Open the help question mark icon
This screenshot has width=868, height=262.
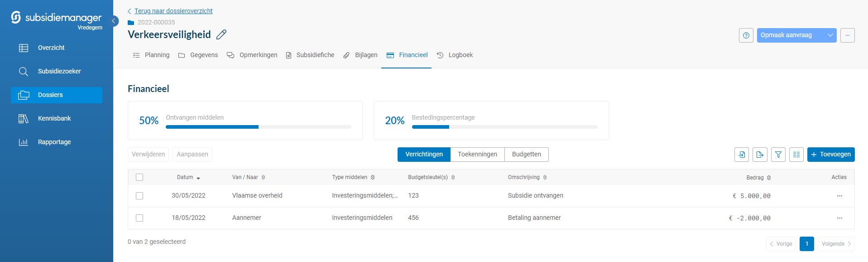click(746, 35)
